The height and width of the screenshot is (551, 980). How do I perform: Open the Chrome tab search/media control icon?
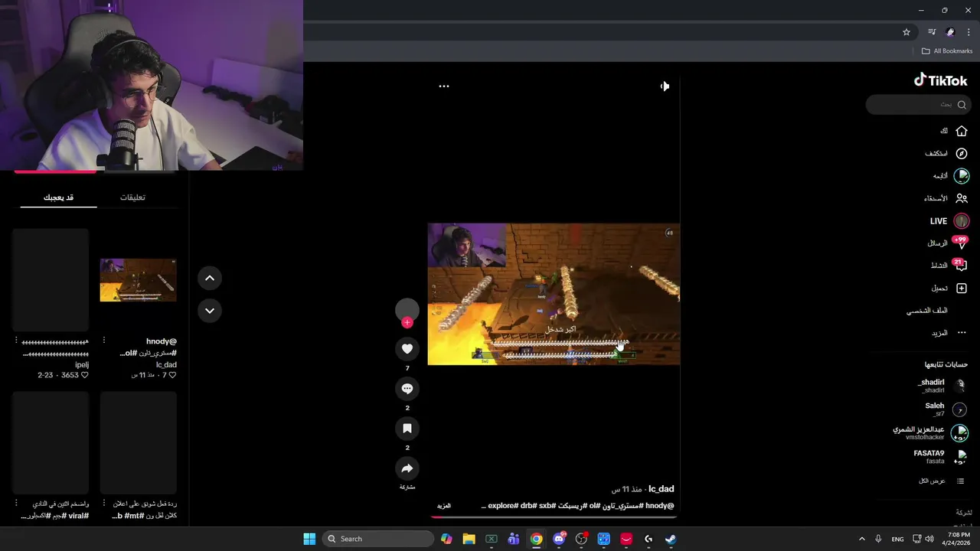click(932, 32)
